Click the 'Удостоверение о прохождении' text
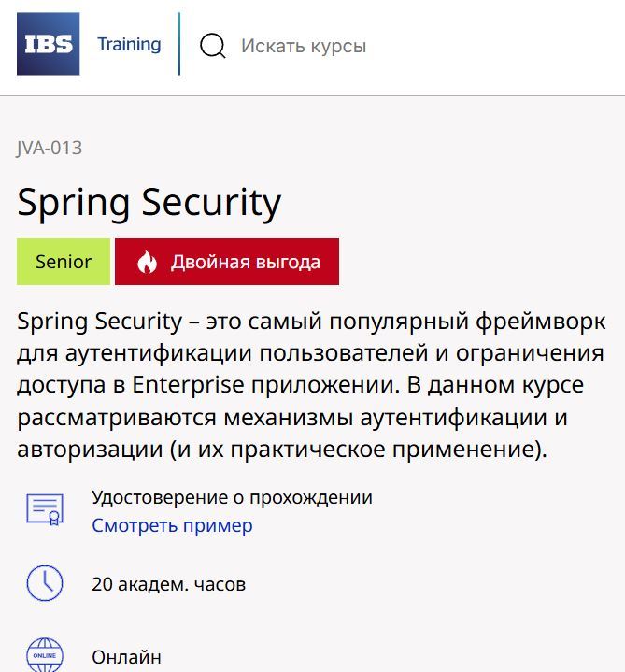The image size is (625, 672). 232,497
